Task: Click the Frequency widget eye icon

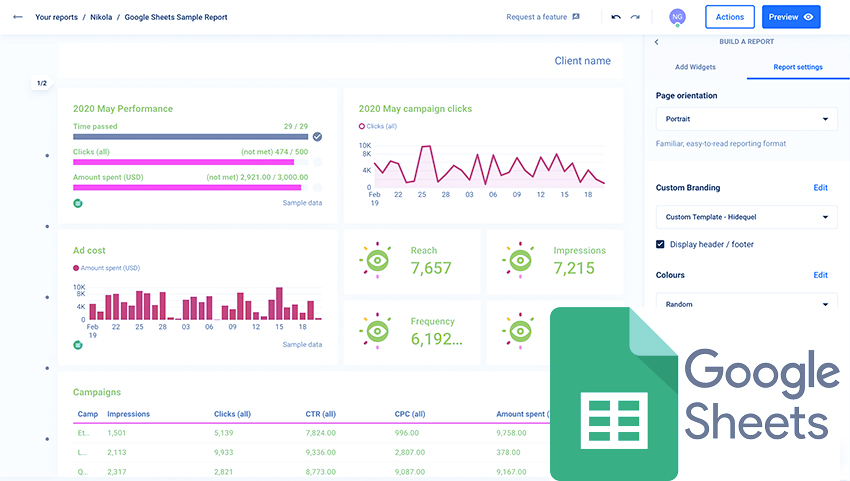Action: point(376,330)
